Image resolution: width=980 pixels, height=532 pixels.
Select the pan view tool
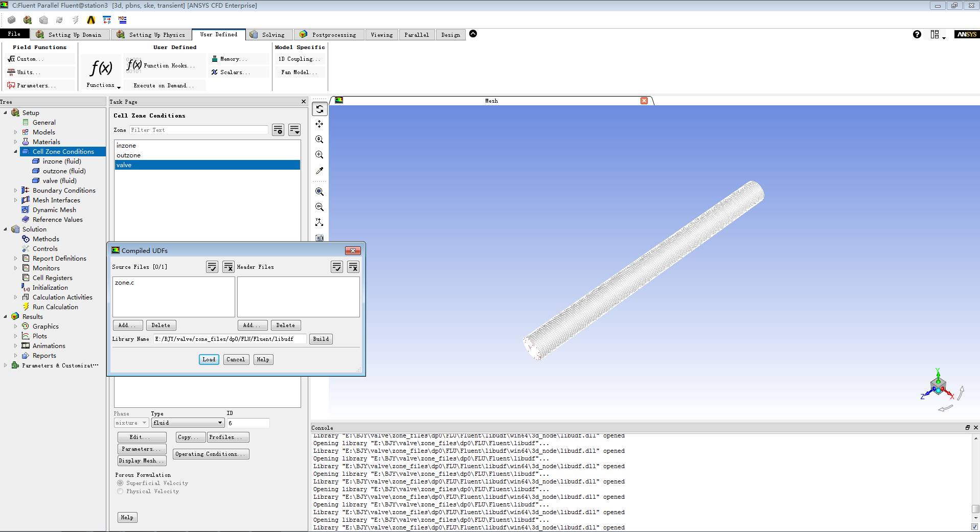[320, 124]
